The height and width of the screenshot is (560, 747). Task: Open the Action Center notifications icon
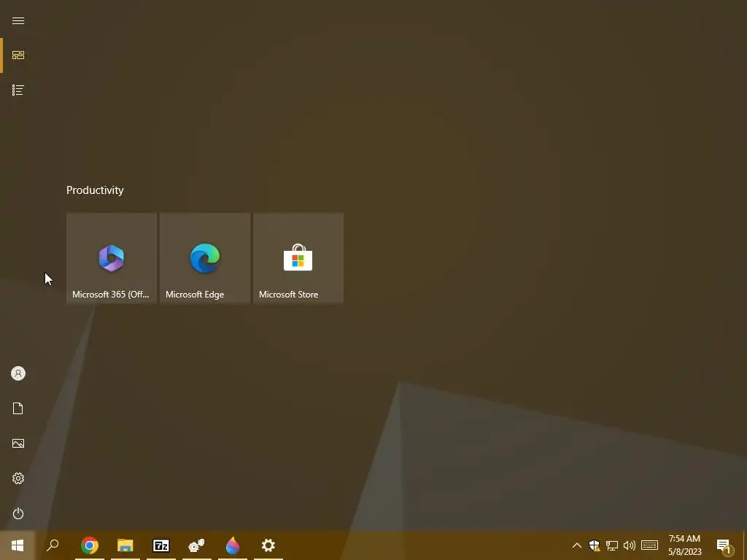tap(726, 545)
